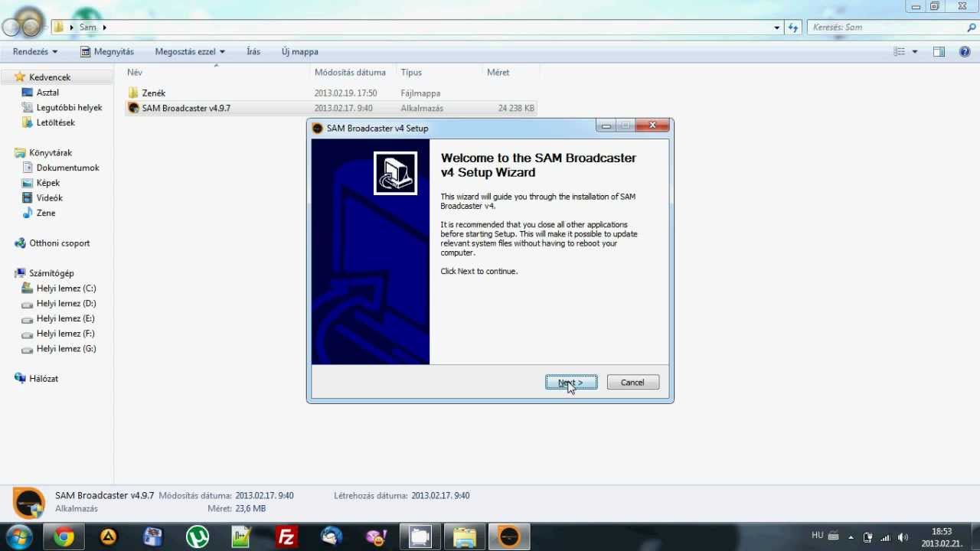Go back with the Explorer back arrow
Screen dimensions: 980x551
click(11, 28)
